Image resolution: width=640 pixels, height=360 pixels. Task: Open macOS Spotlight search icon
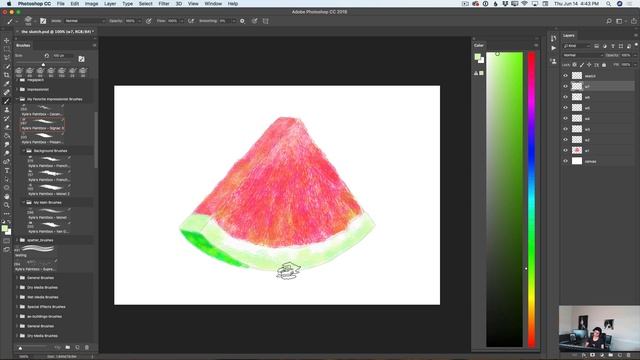[608, 4]
